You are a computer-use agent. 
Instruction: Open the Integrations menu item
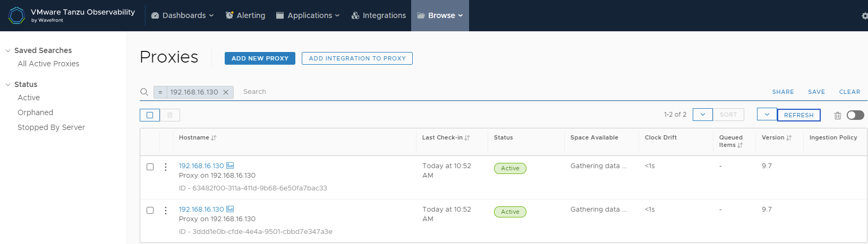(x=378, y=15)
